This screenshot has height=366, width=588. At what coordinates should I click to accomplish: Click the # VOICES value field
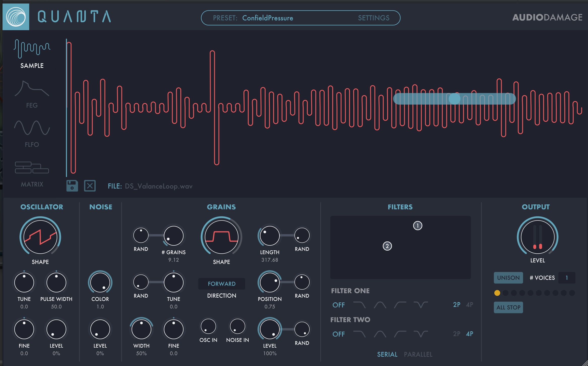[x=567, y=278]
